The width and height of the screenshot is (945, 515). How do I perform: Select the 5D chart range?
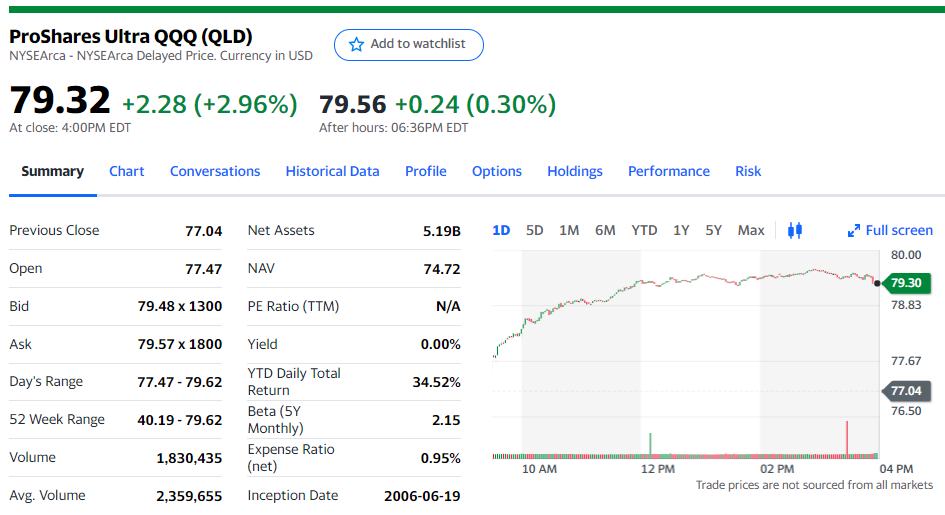535,231
